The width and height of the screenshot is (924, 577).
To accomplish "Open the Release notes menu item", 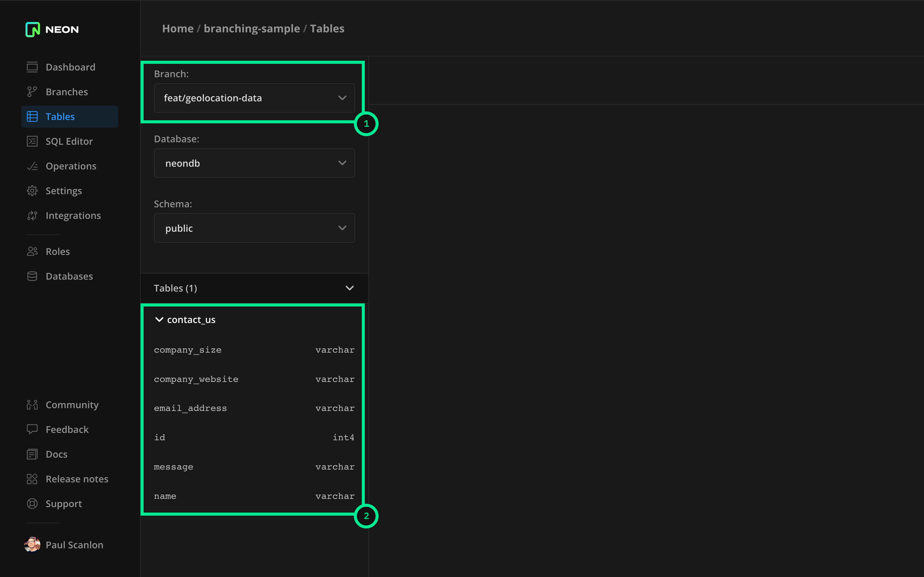I will coord(77,479).
